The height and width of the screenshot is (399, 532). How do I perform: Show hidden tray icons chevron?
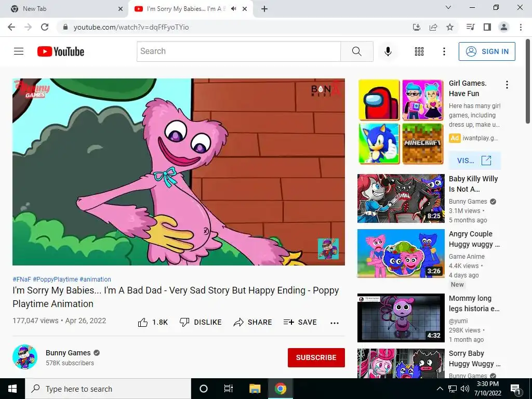(440, 389)
